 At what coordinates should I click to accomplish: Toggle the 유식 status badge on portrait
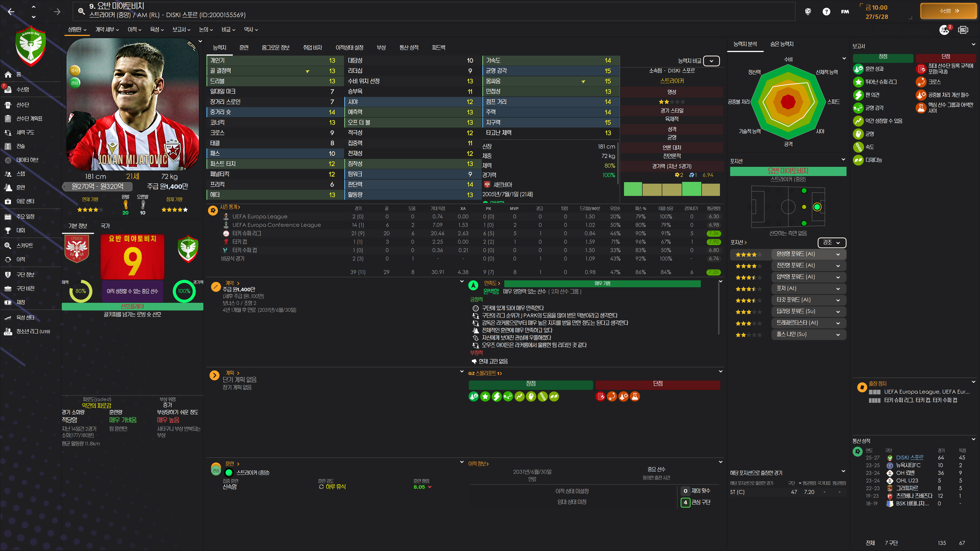pos(75,71)
